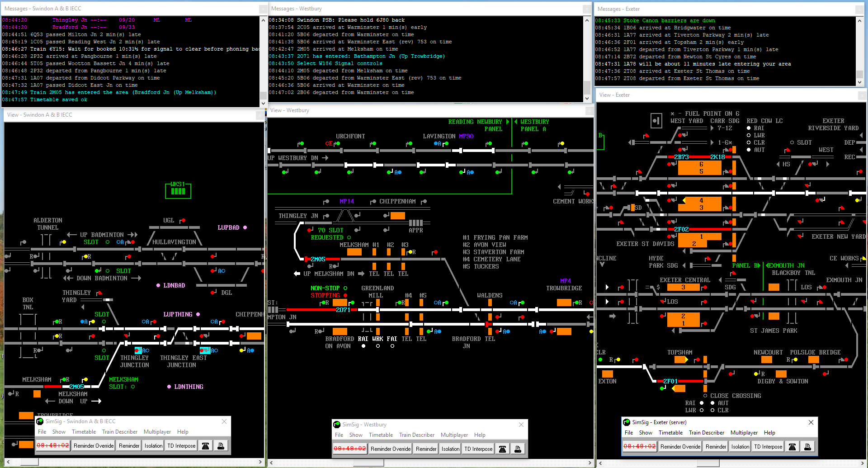Click the red OE signal at Urchfont
Image resolution: width=868 pixels, height=468 pixels.
(329, 143)
